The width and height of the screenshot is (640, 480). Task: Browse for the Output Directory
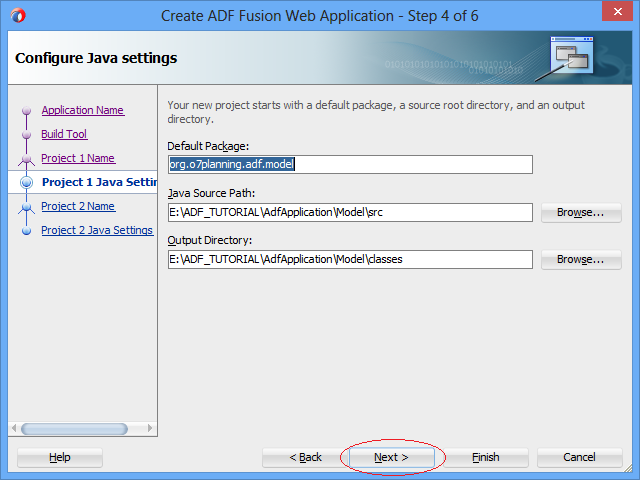tap(581, 259)
